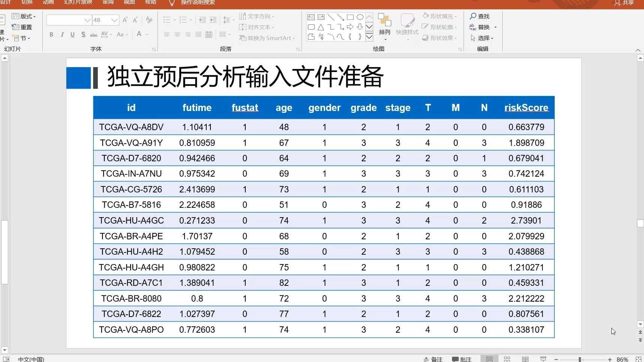Decrease list indent level

203,20
